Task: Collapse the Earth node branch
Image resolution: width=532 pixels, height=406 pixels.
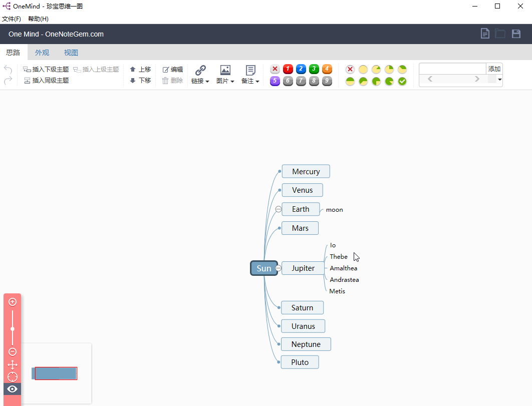Action: pyautogui.click(x=278, y=209)
